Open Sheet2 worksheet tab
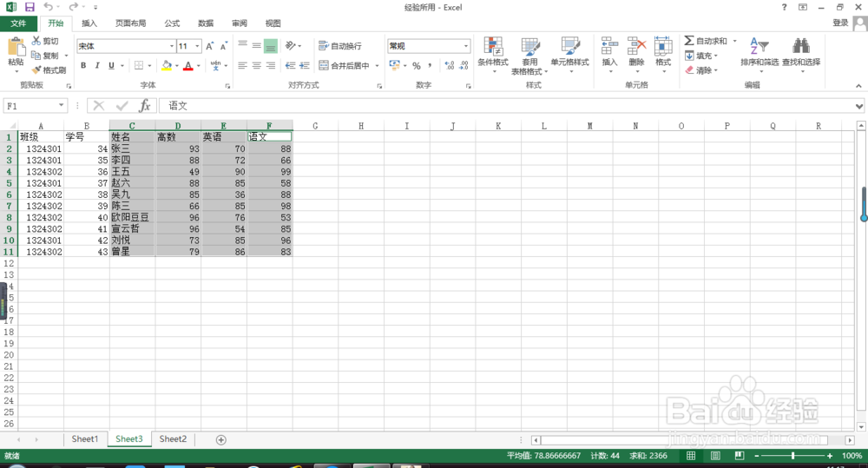Screen dimensions: 868x468 coord(173,439)
